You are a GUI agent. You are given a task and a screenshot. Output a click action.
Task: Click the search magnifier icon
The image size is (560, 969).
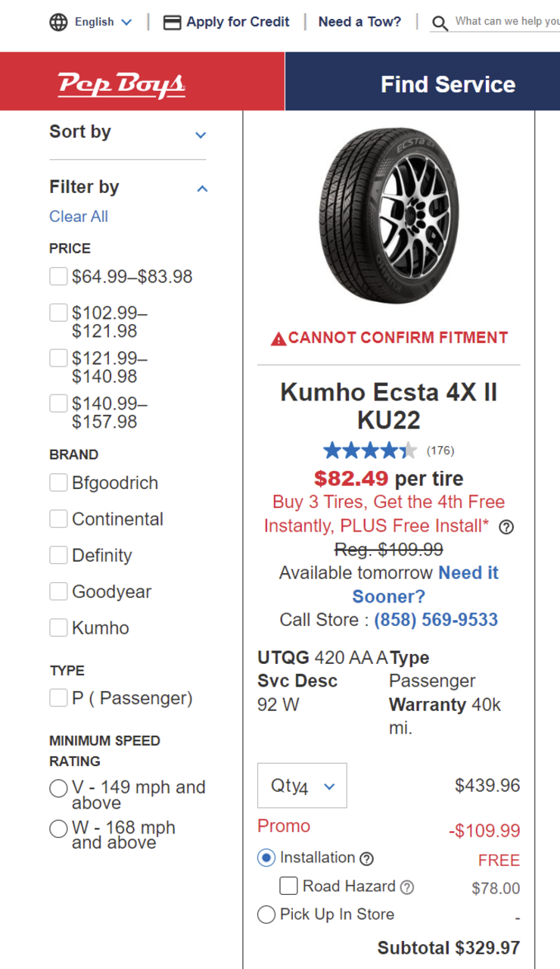coord(440,23)
